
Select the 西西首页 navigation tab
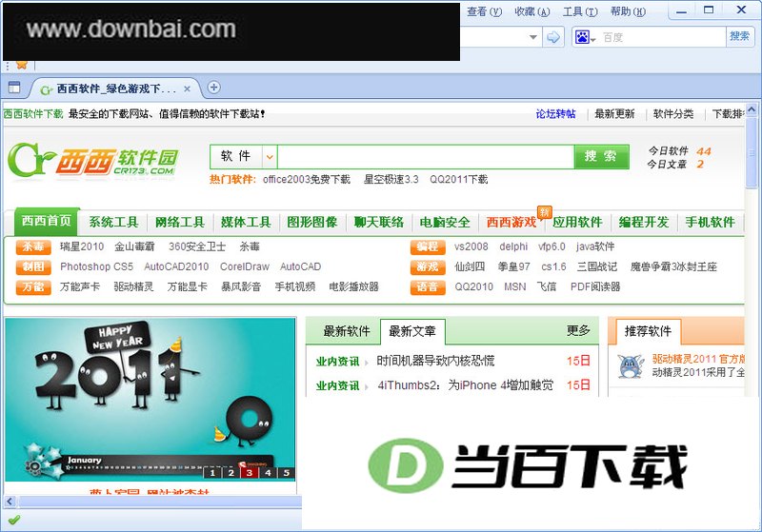47,221
